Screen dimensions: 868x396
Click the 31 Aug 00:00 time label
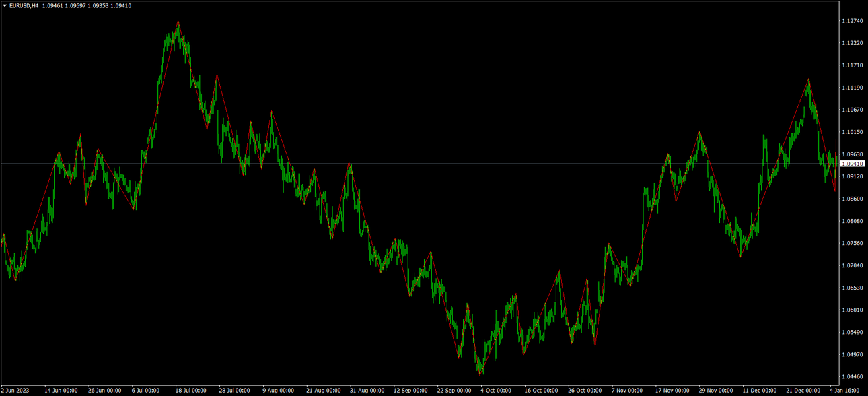click(x=367, y=390)
